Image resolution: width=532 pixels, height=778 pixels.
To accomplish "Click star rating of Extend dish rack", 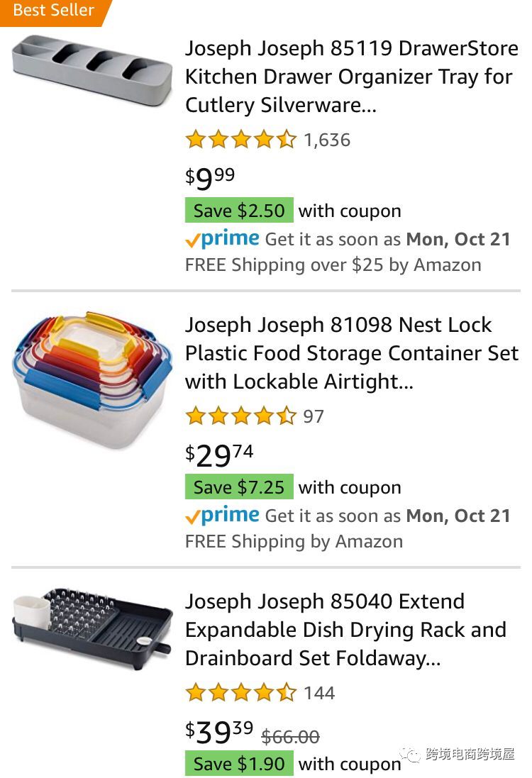I will point(241,693).
